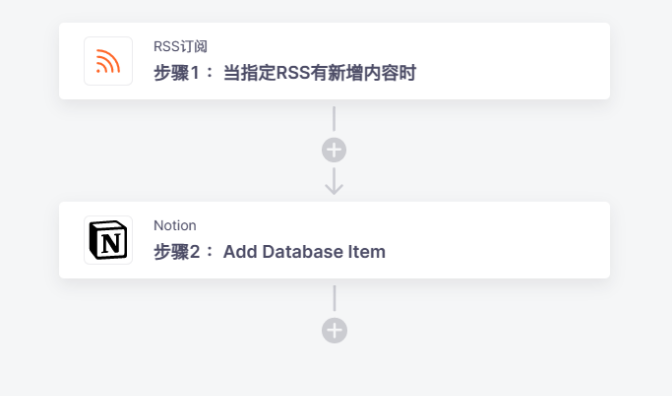Click the 当指定RSS有新增内容时 trigger title
The height and width of the screenshot is (396, 672).
[320, 73]
